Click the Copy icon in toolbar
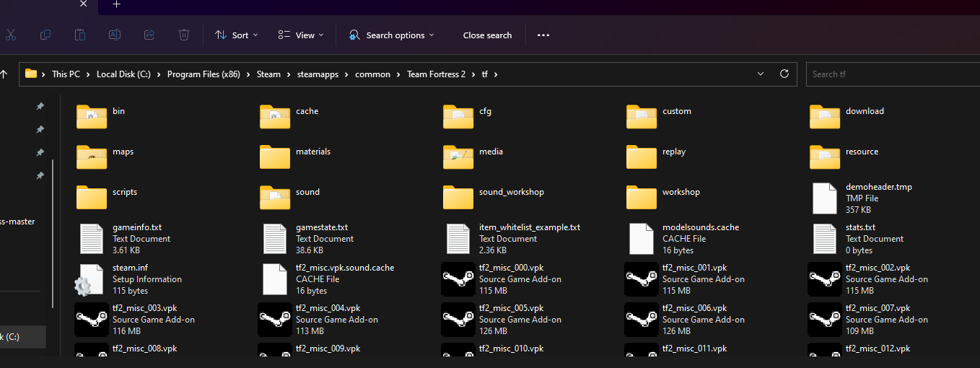This screenshot has width=980, height=368. (45, 35)
